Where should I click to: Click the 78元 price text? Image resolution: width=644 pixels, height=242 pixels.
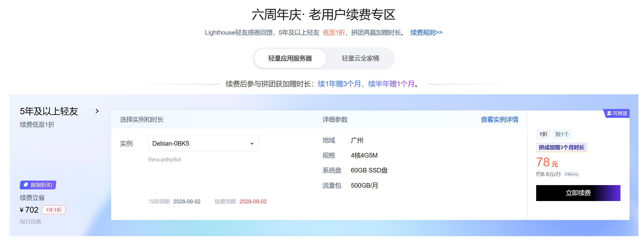[x=547, y=162]
